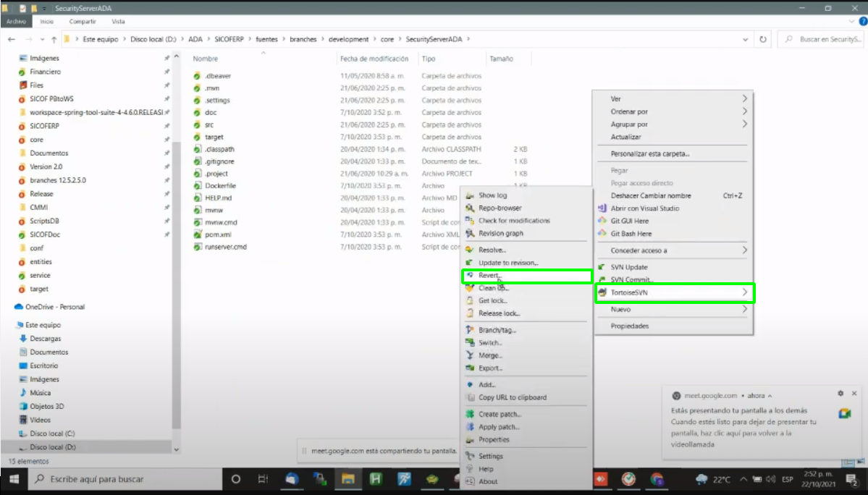Image resolution: width=868 pixels, height=495 pixels.
Task: Click the Revision graph icon
Action: pyautogui.click(x=470, y=234)
